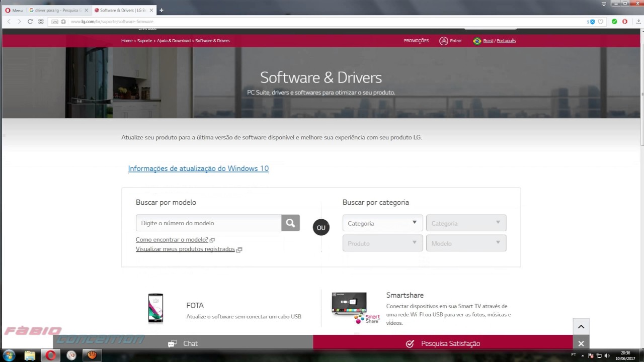Open the Opera Menu button
The image size is (644, 362).
[14, 10]
